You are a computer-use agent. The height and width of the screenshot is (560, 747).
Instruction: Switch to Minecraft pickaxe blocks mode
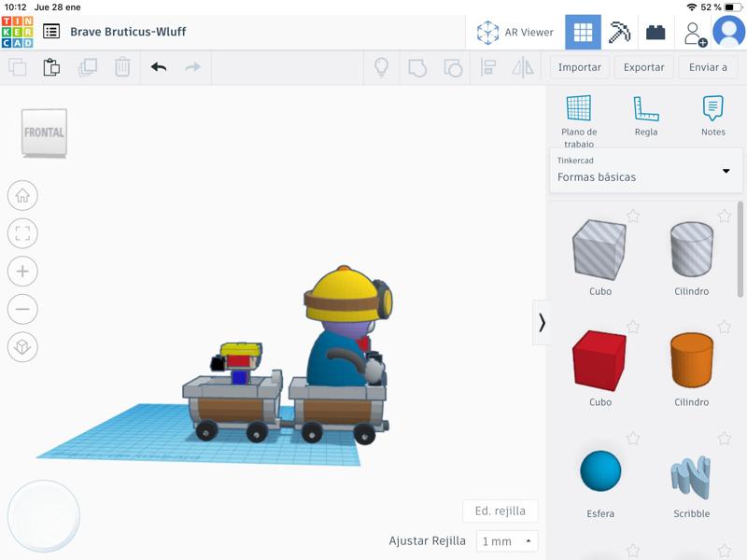(x=619, y=32)
